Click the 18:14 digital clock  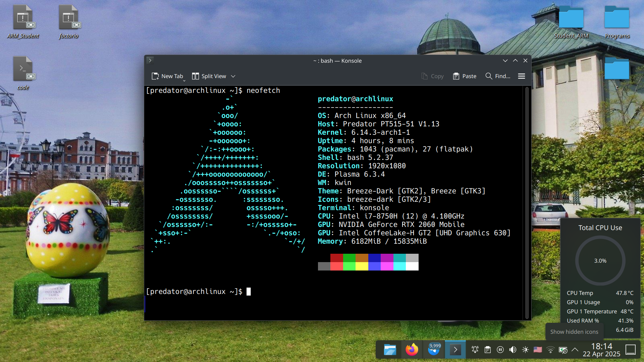pos(602,346)
